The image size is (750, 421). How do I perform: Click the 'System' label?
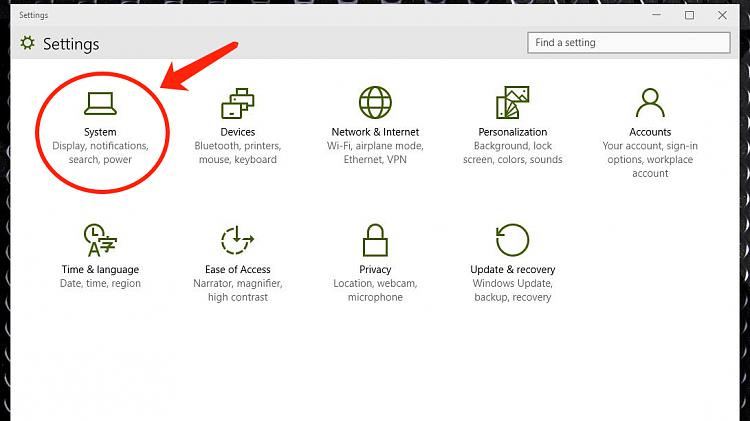100,132
